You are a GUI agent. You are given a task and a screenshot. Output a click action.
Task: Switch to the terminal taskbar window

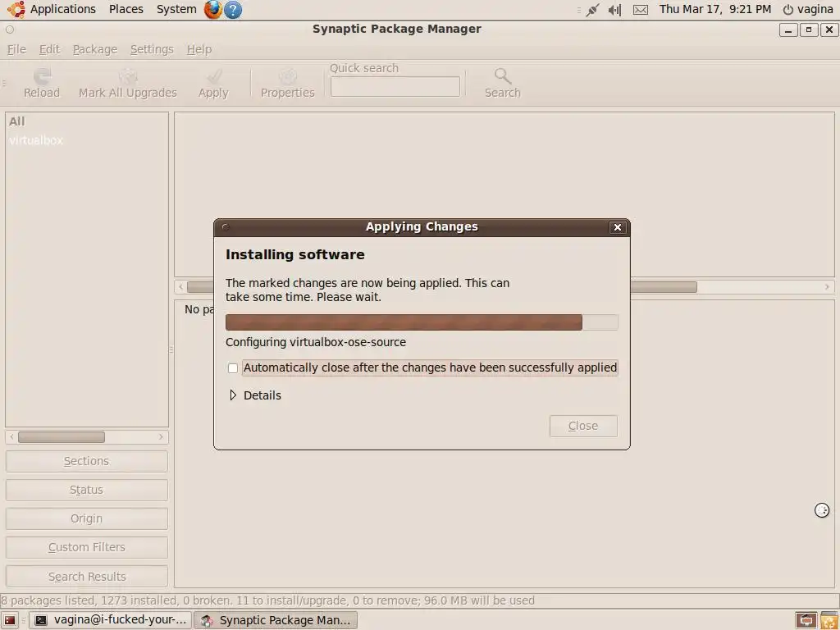pyautogui.click(x=110, y=620)
